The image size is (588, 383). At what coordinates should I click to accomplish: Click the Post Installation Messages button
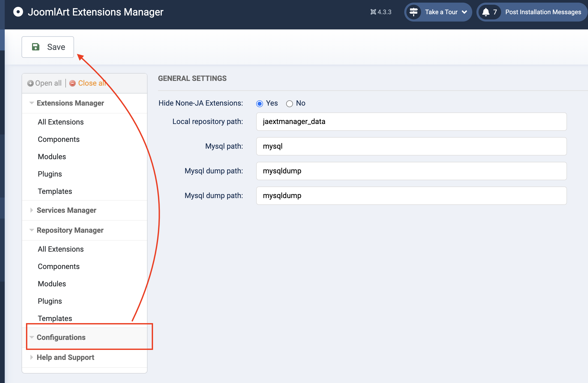click(543, 12)
